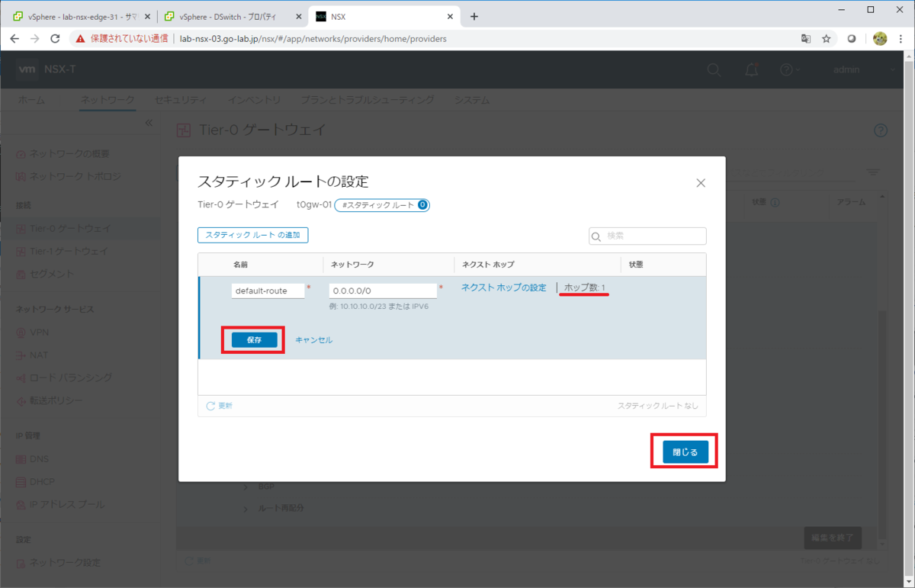The width and height of the screenshot is (915, 588).
Task: Click the キャンセル link
Action: coord(313,340)
